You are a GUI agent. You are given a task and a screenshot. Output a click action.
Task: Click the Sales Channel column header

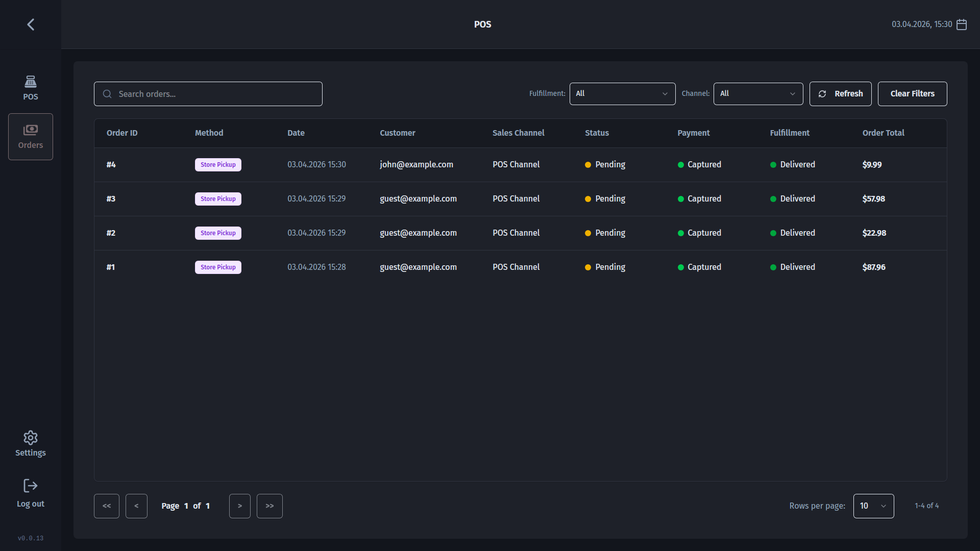[x=519, y=133]
